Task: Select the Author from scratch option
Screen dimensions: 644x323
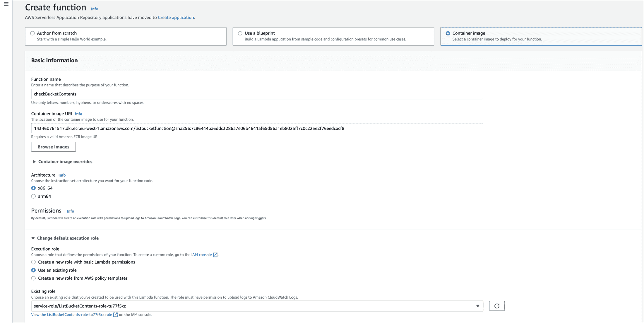Action: [32, 33]
